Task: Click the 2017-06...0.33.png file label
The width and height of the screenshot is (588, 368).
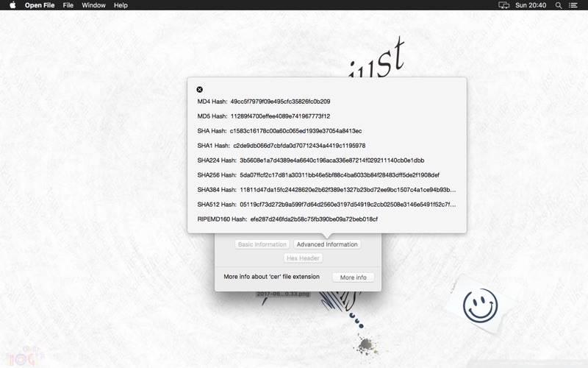Action: [283, 294]
